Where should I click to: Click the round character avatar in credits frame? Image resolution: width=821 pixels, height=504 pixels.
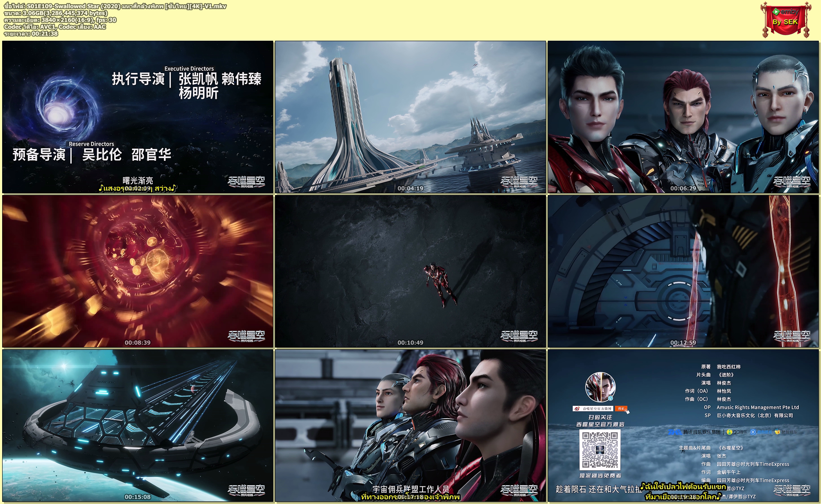pyautogui.click(x=601, y=387)
